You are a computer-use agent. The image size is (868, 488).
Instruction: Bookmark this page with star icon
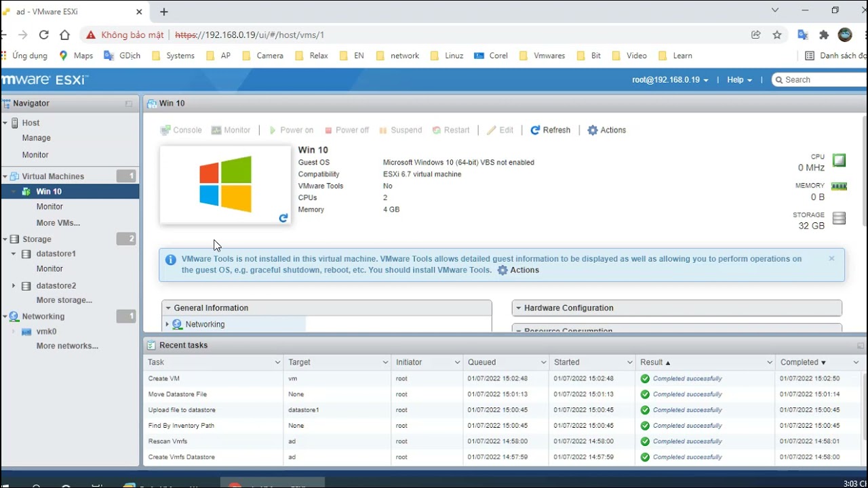777,35
